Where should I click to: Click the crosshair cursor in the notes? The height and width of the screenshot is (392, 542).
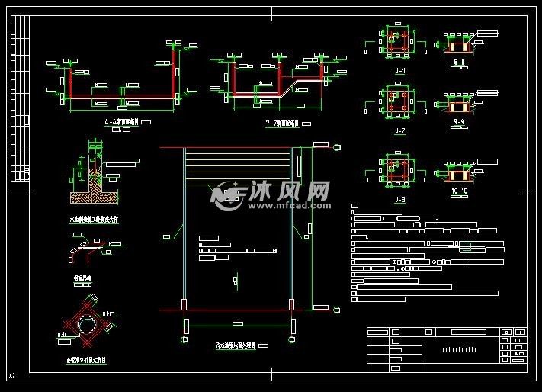click(x=467, y=247)
